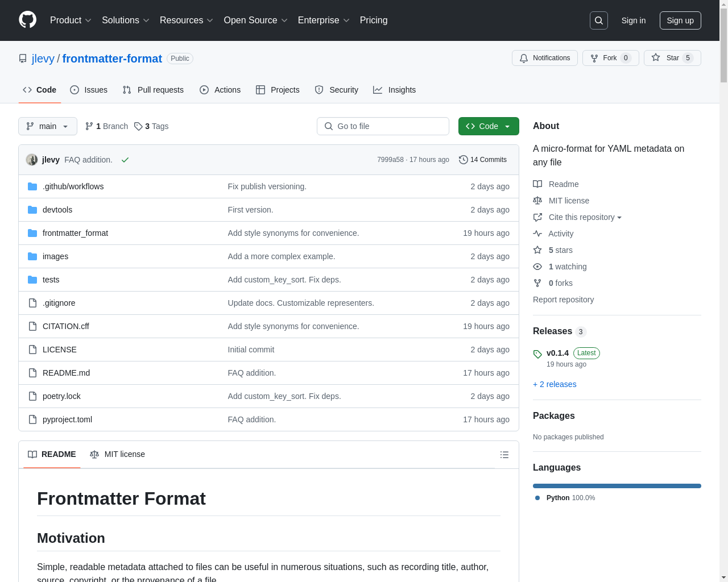Open the search magnifier button in header
The image size is (728, 582).
599,20
